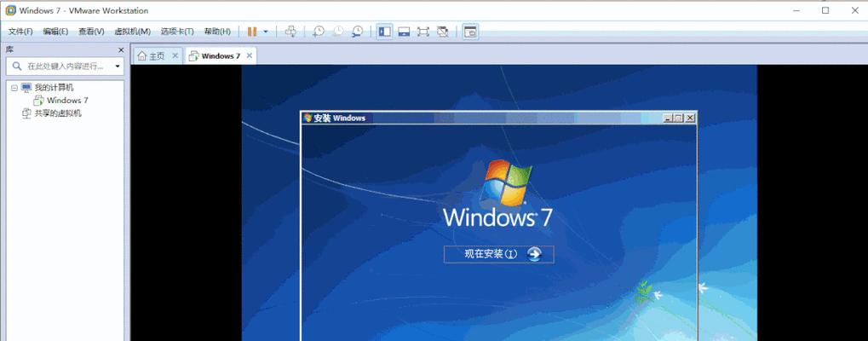Pause the virtual machine with toolbar pause icon

[x=252, y=32]
